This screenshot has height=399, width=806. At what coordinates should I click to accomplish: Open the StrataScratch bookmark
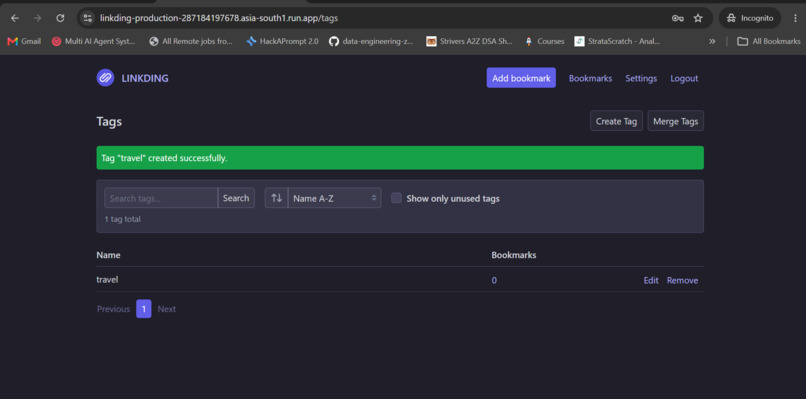(x=617, y=41)
